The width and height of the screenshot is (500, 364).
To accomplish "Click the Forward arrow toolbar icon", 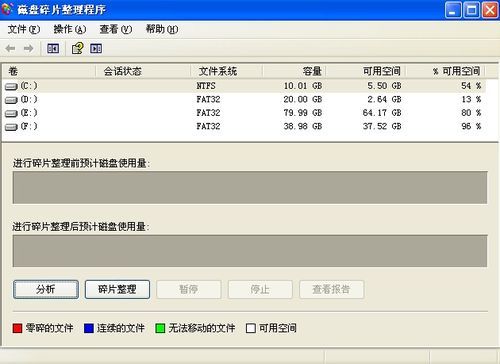I will 29,49.
